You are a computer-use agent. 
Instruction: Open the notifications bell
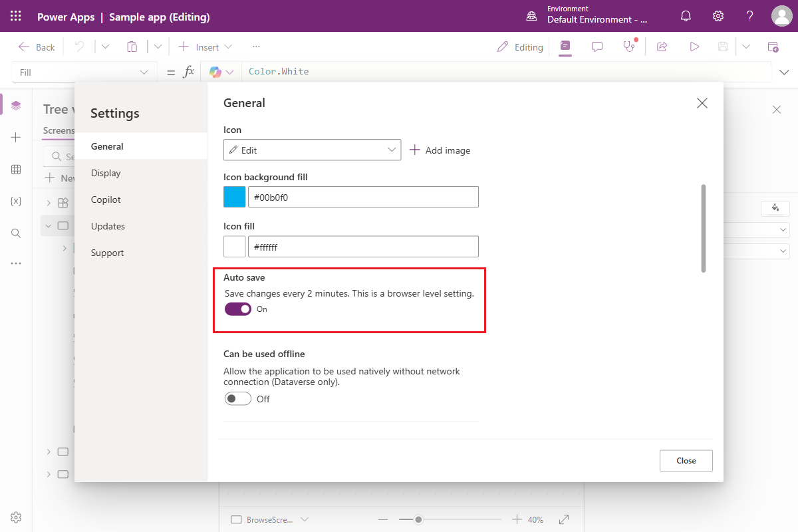click(x=686, y=16)
